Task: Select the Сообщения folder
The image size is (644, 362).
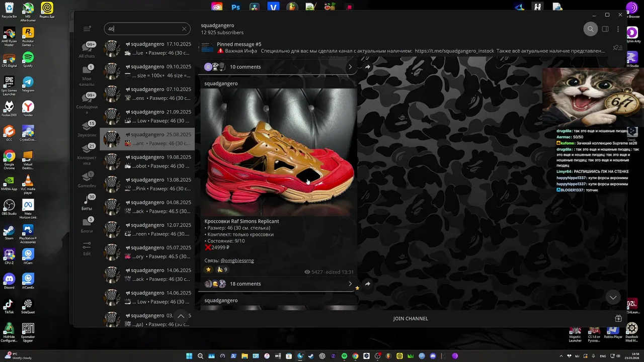Action: tap(87, 104)
